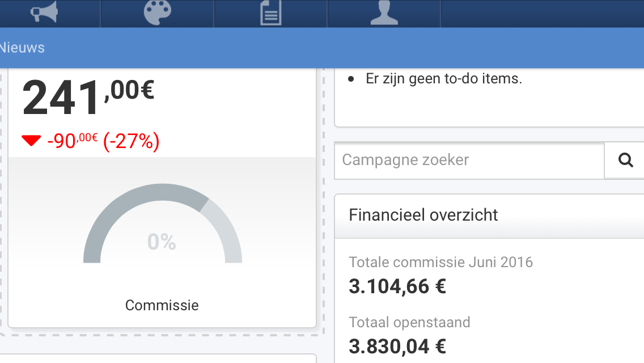Click the -90,00€ (-27%) change figure

click(103, 141)
